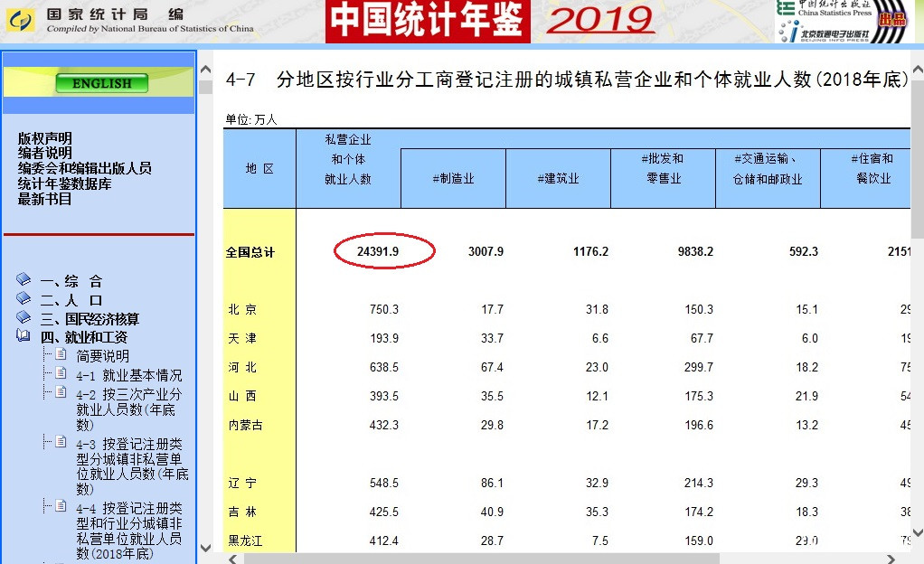924x564 pixels.
Task: Click the document icon next to 4-1 就业基本情况
Action: (61, 373)
